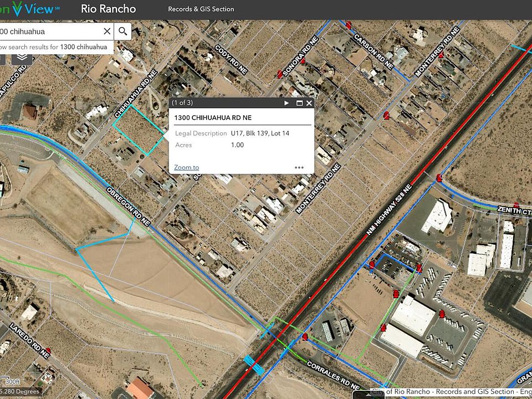Screen dimensions: 532x399
Task: Click the Rio Rancho title text
Action: pos(108,9)
